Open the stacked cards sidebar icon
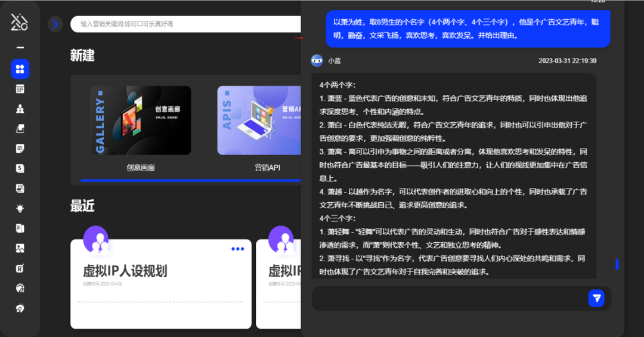Image resolution: width=644 pixels, height=337 pixels. pyautogui.click(x=20, y=129)
